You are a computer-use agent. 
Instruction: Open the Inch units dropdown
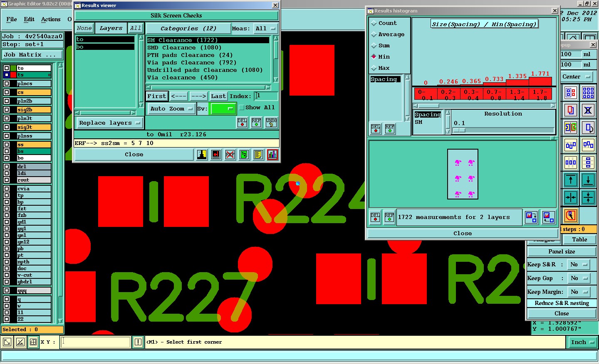pos(582,342)
